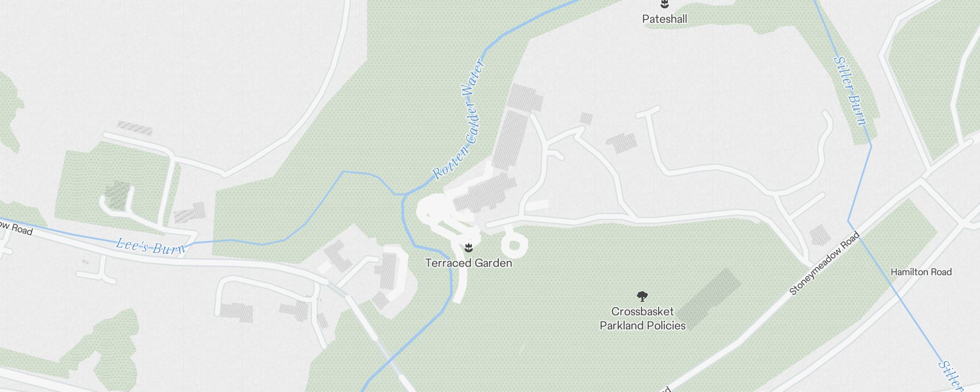Click the building pair below Lee's Burn road
This screenshot has width=980, height=392.
pos(236,313)
